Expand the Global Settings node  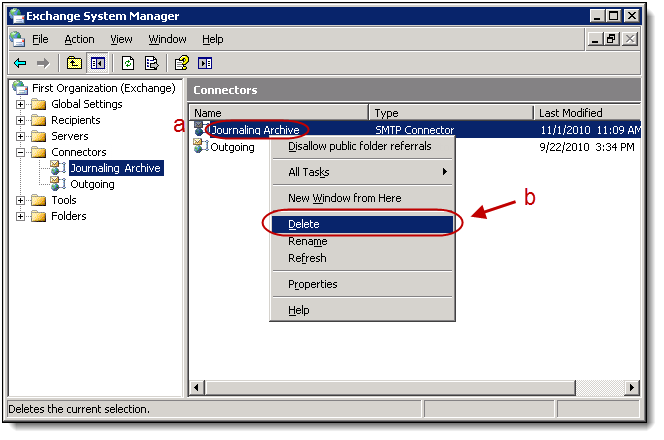(x=20, y=104)
